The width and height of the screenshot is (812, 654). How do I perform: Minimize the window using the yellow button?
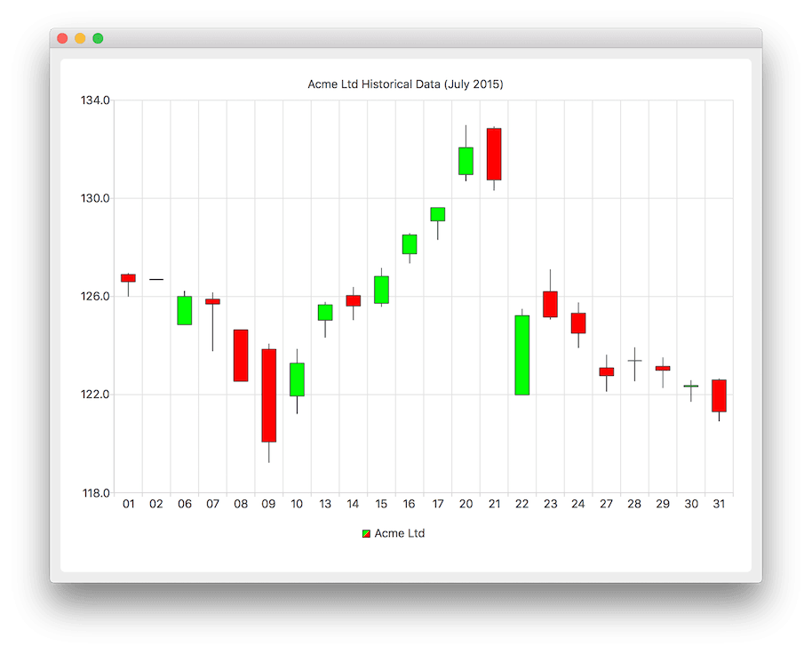tap(80, 38)
